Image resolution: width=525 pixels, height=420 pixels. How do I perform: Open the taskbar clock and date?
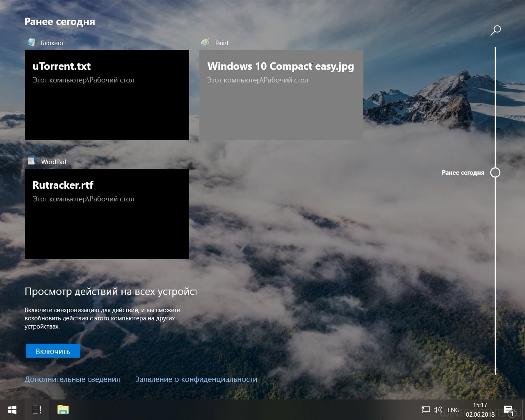click(480, 410)
